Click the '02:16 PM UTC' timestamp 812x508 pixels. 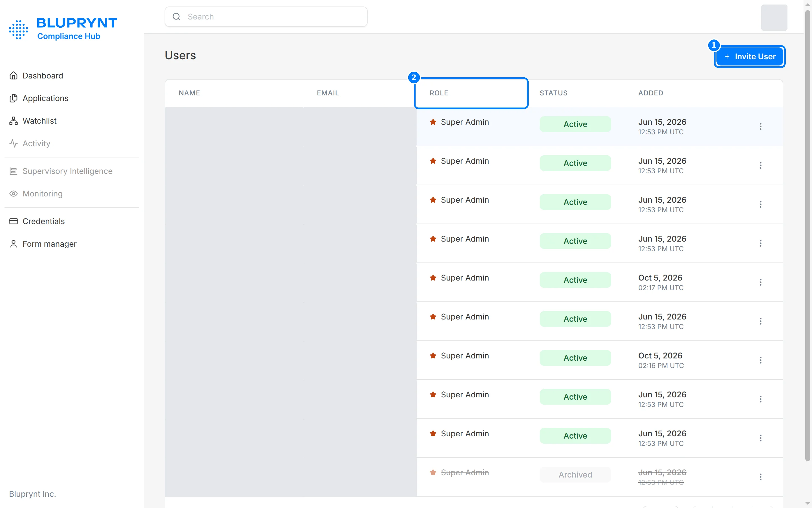coord(661,365)
